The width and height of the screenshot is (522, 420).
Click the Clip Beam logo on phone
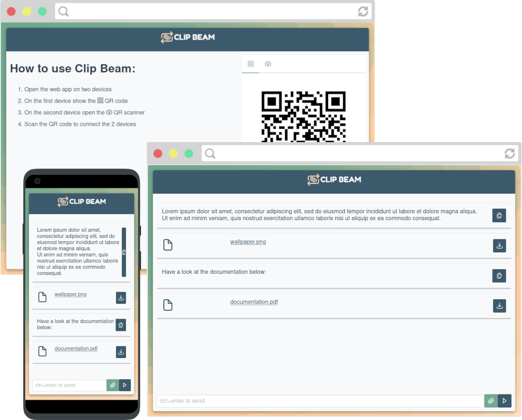(82, 202)
